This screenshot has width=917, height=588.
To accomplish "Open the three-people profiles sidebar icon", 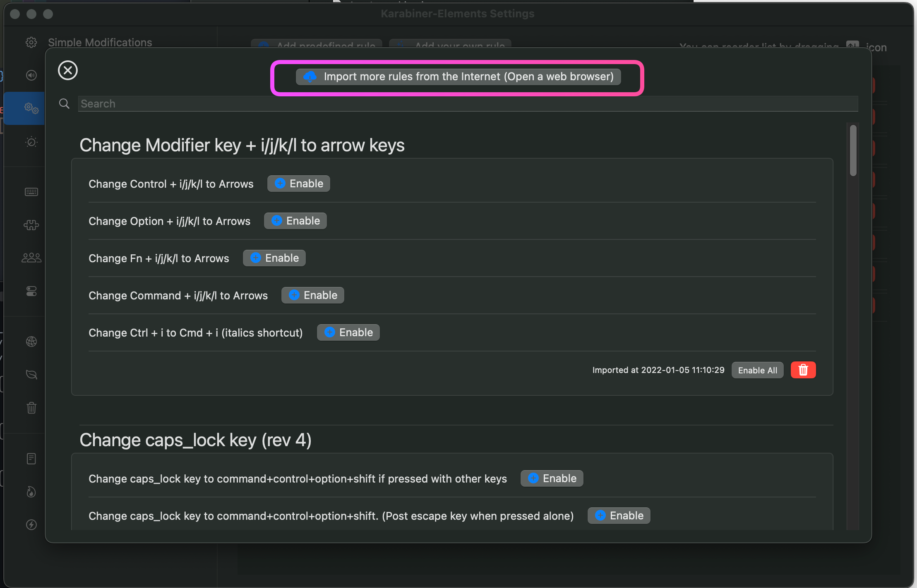I will click(x=31, y=258).
